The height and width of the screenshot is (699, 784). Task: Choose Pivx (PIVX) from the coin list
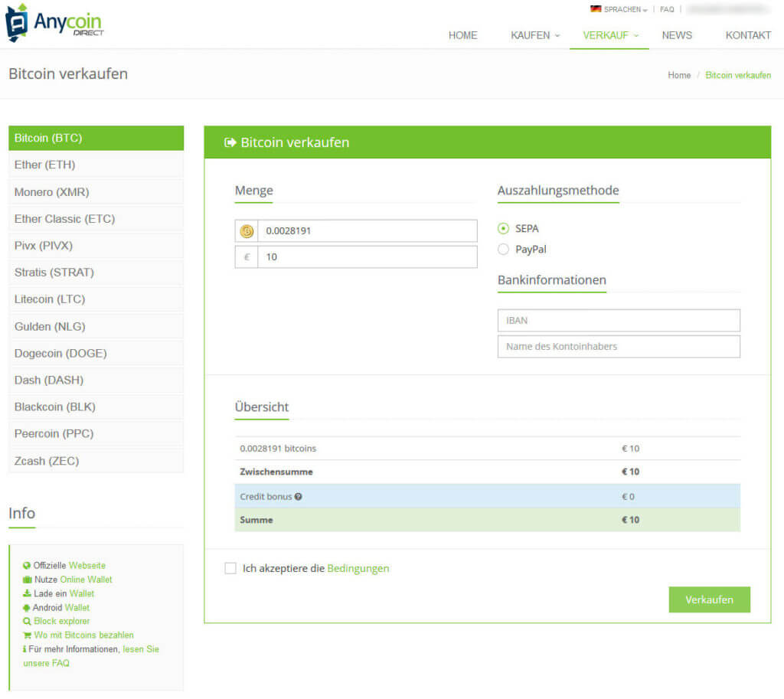[96, 246]
